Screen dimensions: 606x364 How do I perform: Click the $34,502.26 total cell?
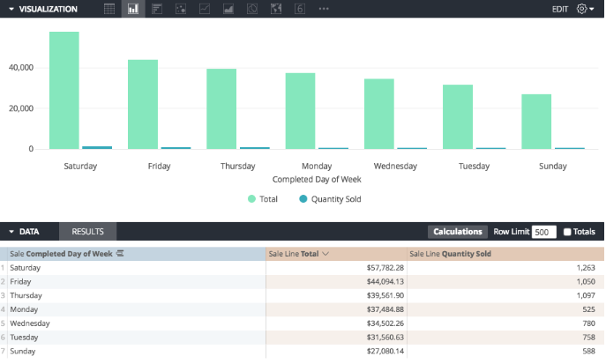pos(337,323)
